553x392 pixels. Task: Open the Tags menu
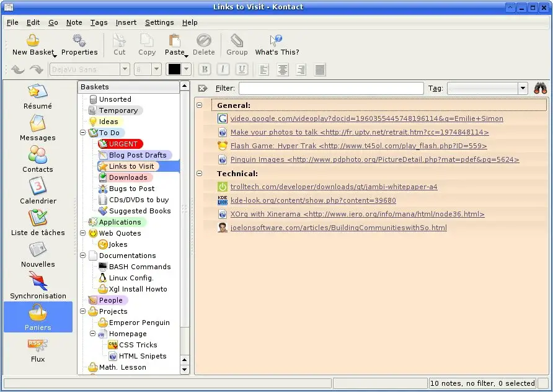pyautogui.click(x=99, y=22)
